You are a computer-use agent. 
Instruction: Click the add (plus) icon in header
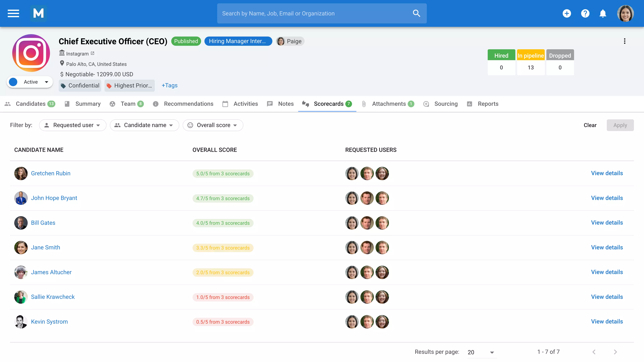[x=567, y=13]
